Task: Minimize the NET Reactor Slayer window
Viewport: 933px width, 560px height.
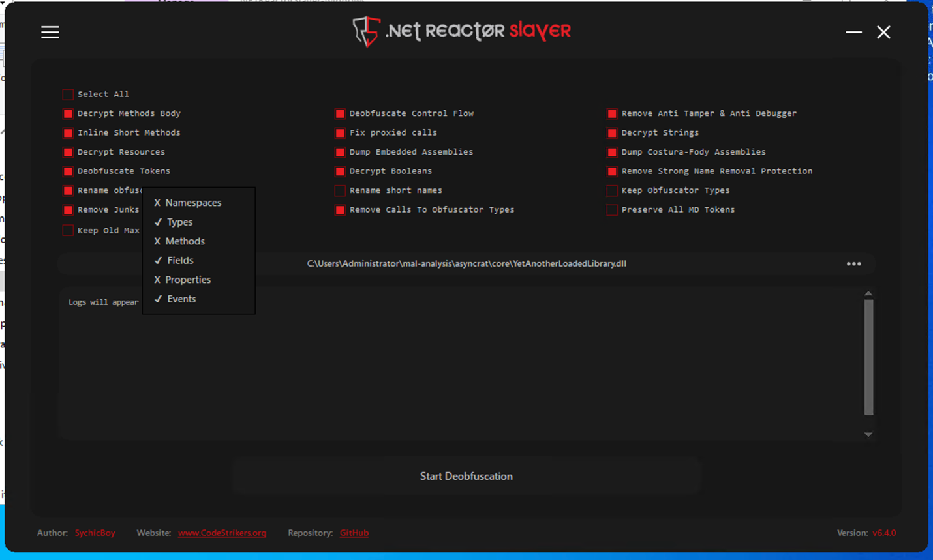Action: click(853, 32)
